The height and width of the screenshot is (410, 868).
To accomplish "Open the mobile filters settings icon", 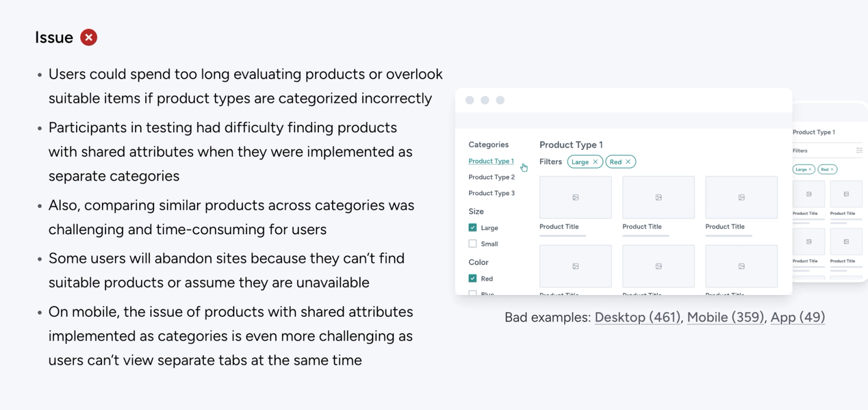I will click(x=859, y=151).
